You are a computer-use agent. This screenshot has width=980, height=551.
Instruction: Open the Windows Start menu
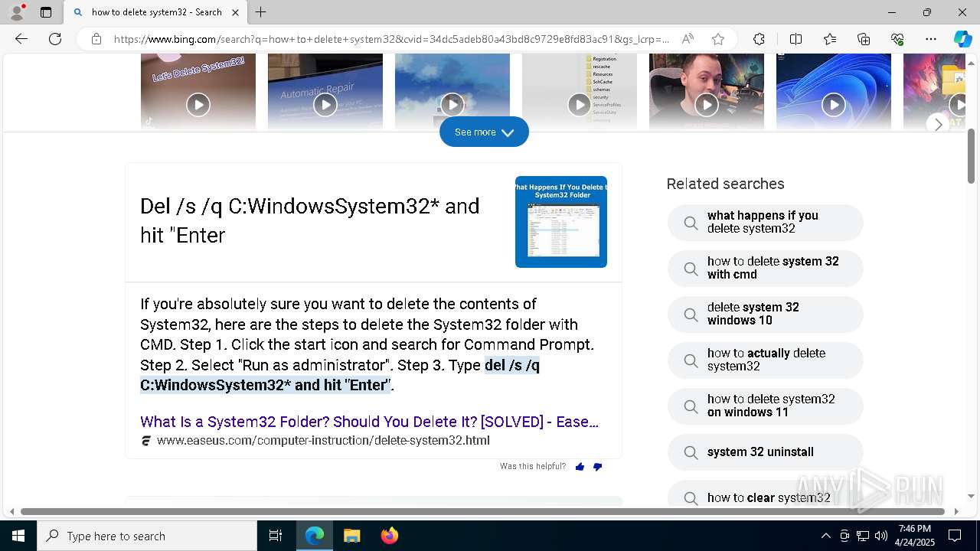click(x=18, y=536)
